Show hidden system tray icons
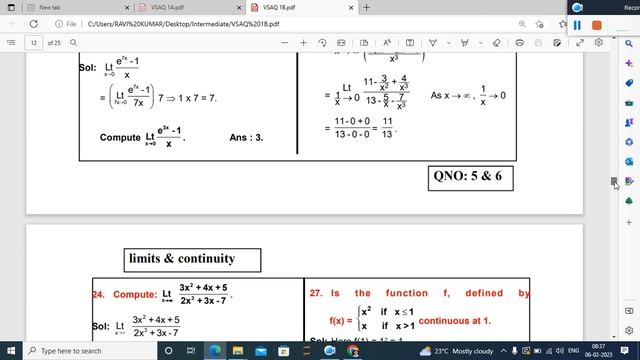 503,351
